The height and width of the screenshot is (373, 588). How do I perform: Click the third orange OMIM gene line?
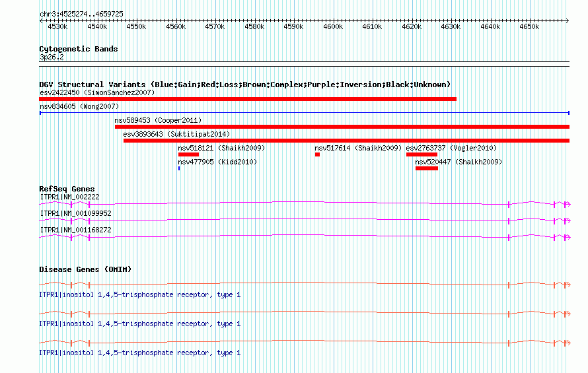(305, 343)
